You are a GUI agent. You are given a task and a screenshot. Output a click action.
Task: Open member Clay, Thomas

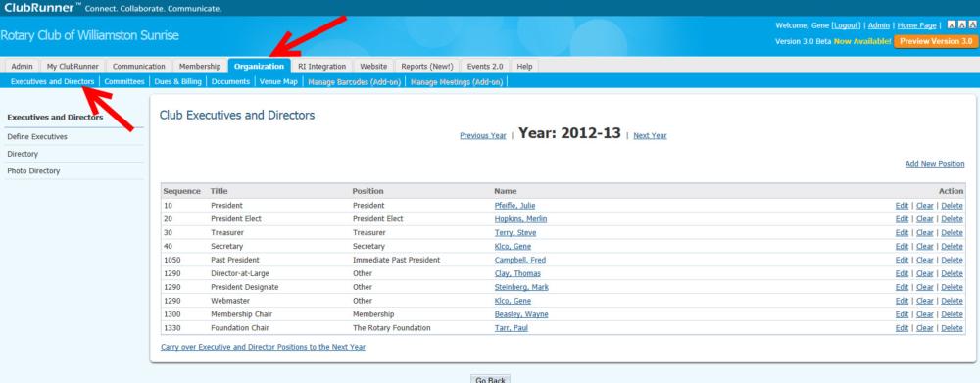pos(517,273)
